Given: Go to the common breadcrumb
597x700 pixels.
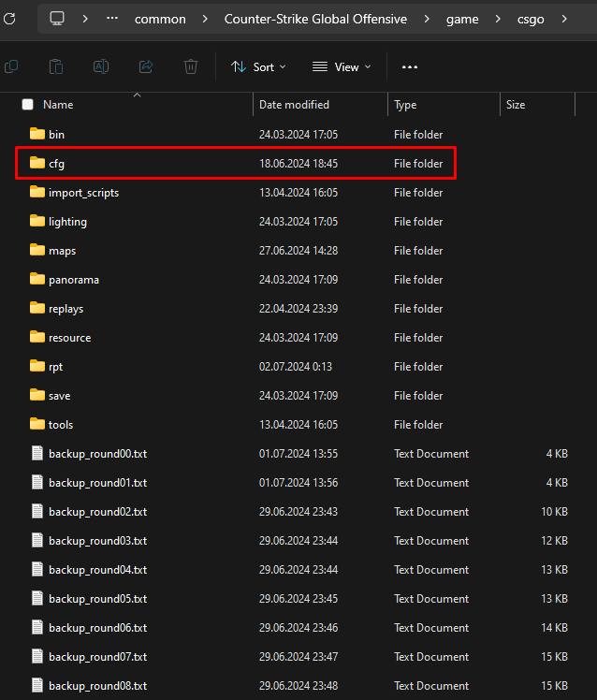Looking at the screenshot, I should [x=160, y=20].
